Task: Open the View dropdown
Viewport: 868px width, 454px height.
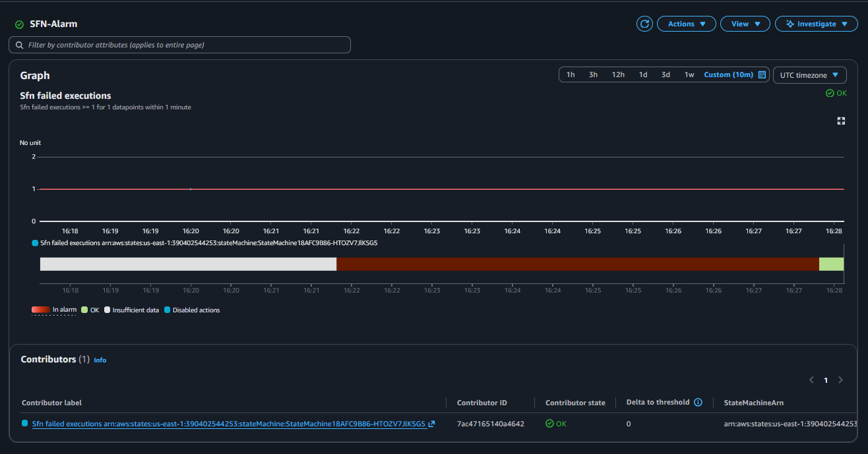Action: pos(745,24)
